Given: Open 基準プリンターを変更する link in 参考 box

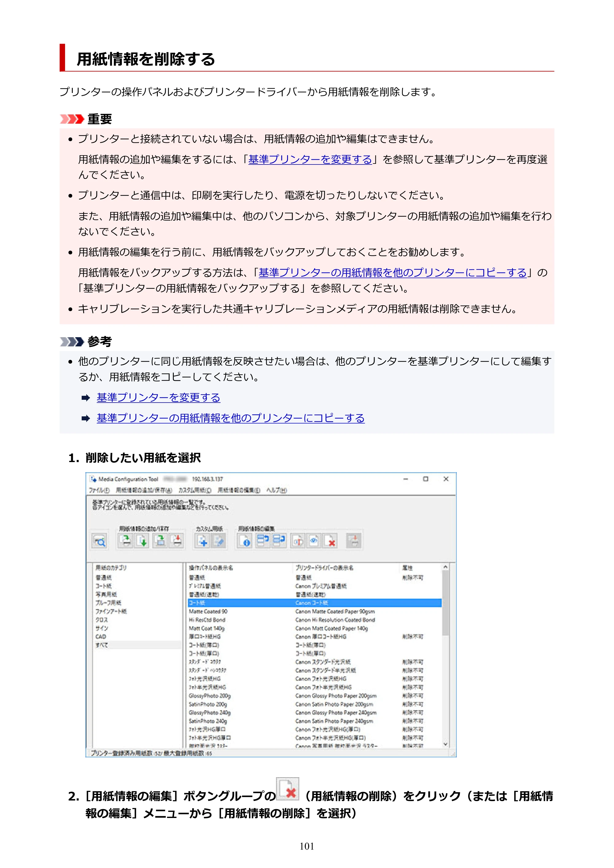Looking at the screenshot, I should [x=158, y=397].
